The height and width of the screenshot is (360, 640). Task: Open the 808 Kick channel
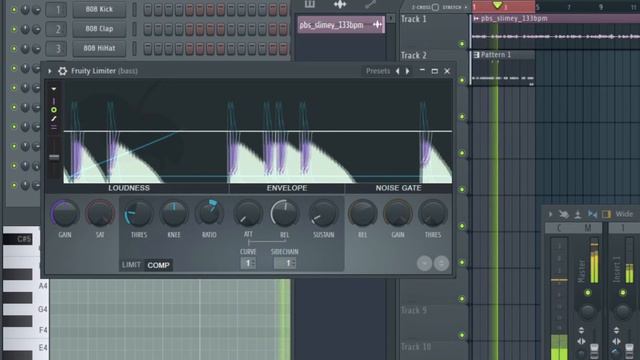click(x=99, y=9)
